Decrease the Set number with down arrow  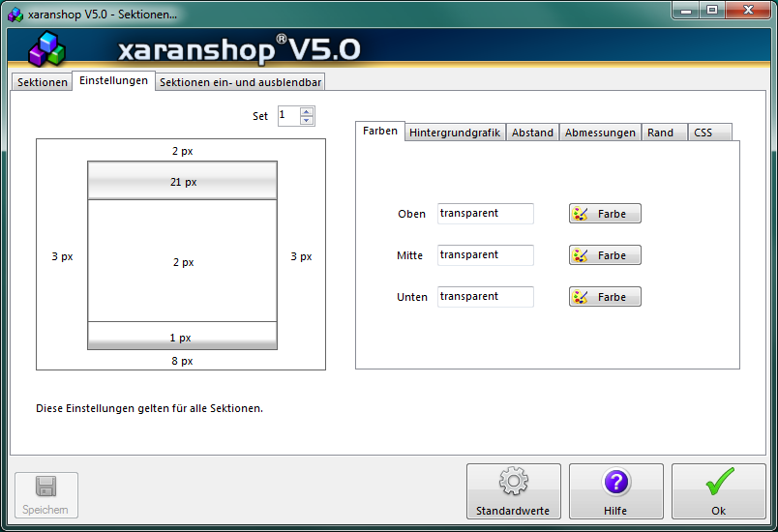(x=307, y=120)
